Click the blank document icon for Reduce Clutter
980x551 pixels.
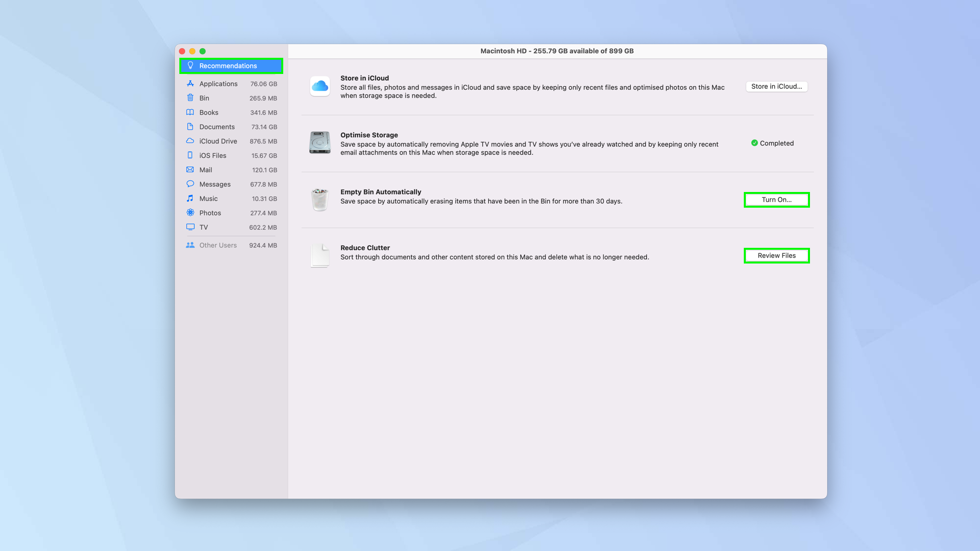tap(320, 255)
